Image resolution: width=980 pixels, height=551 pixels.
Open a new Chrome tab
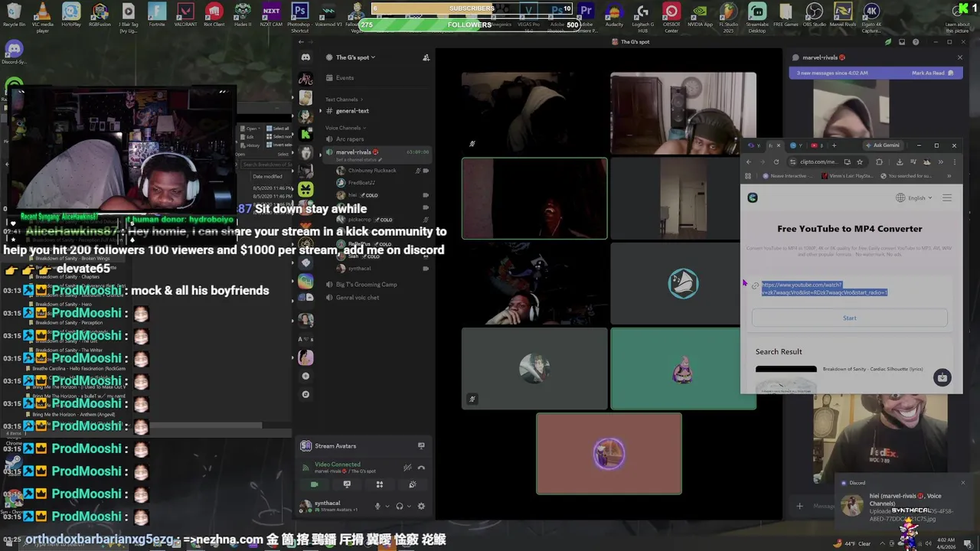pyautogui.click(x=834, y=145)
